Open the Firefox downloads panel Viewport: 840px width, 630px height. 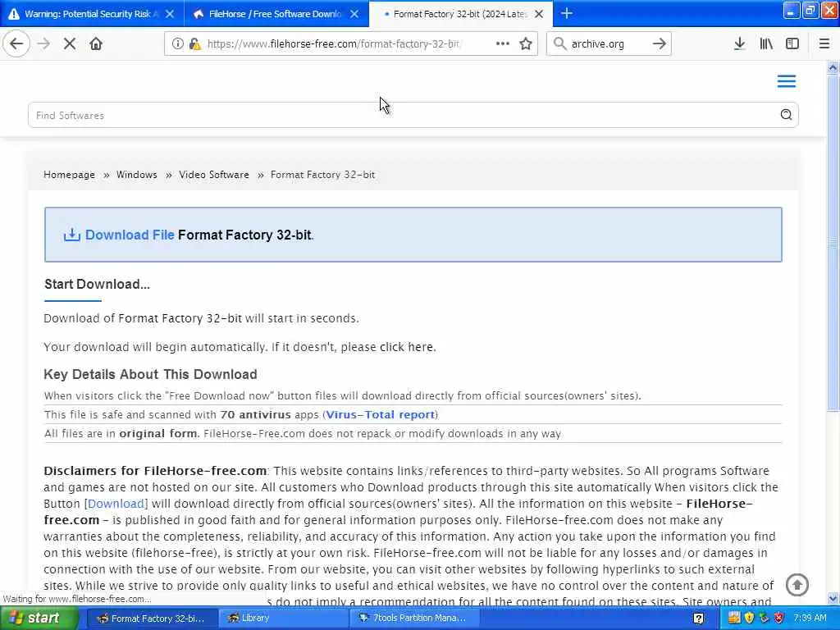click(x=739, y=44)
